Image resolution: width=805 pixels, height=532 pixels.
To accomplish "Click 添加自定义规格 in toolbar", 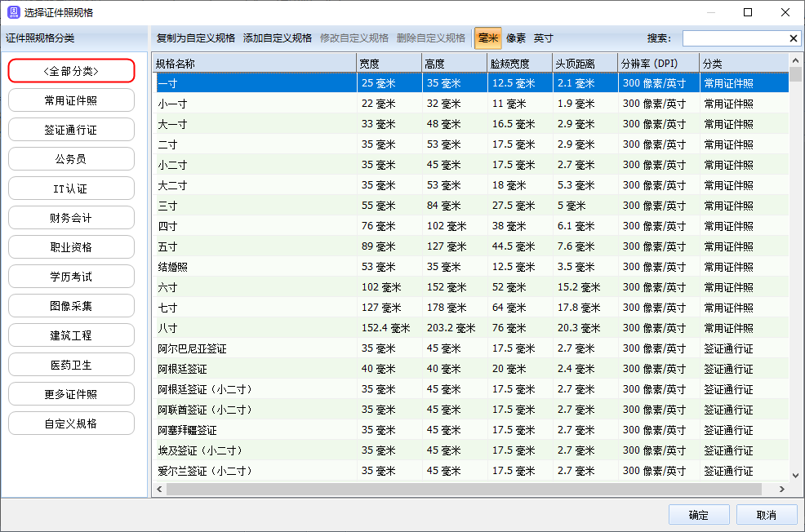I will pyautogui.click(x=278, y=38).
